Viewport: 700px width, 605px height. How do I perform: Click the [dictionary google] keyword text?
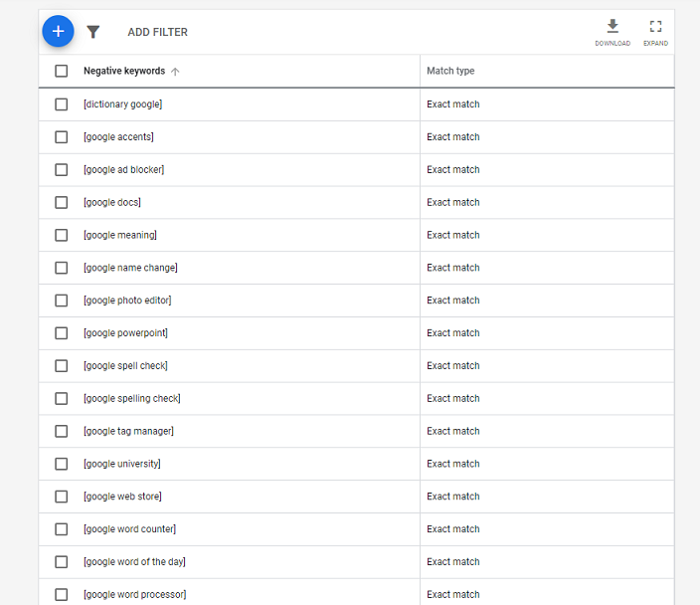[x=122, y=104]
